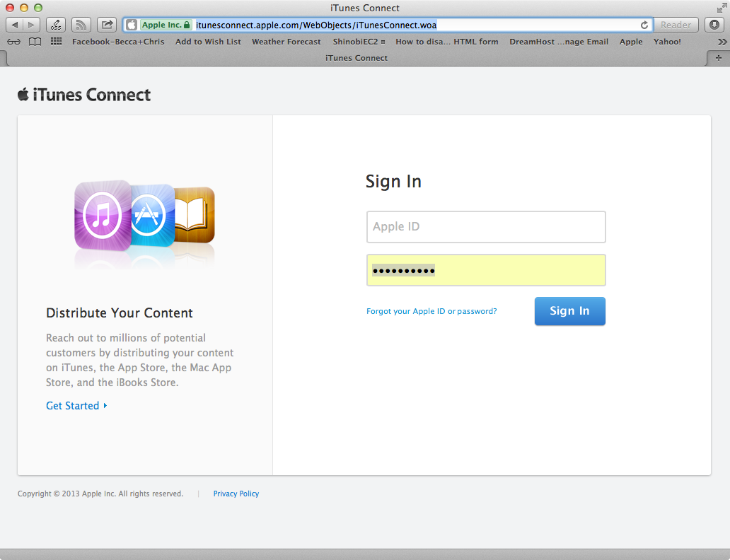This screenshot has width=730, height=560.
Task: Follow the Get Started link
Action: [x=76, y=405]
